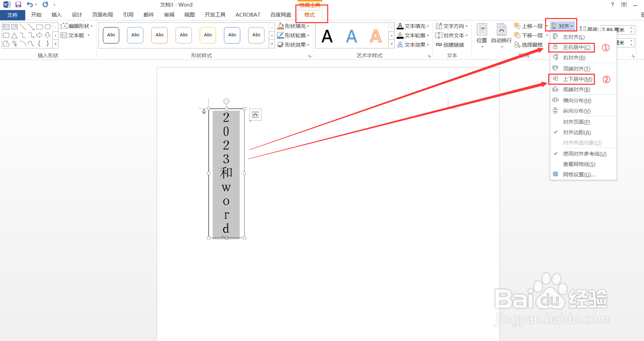Click the Shape Fill (形状填充) bucket icon
The height and width of the screenshot is (341, 644).
pos(280,26)
